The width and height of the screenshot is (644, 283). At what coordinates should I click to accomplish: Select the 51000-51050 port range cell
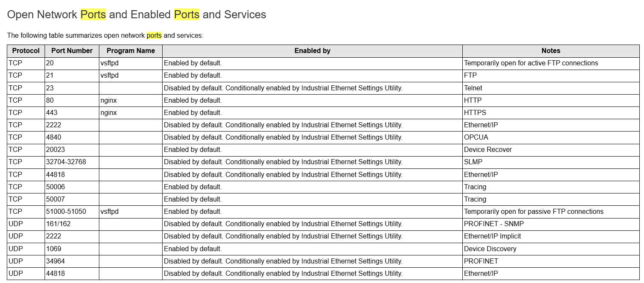66,212
